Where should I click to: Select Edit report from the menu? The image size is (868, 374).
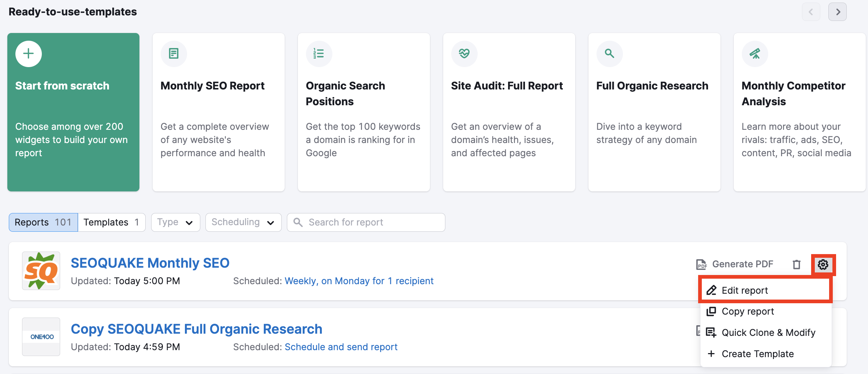[x=766, y=290]
